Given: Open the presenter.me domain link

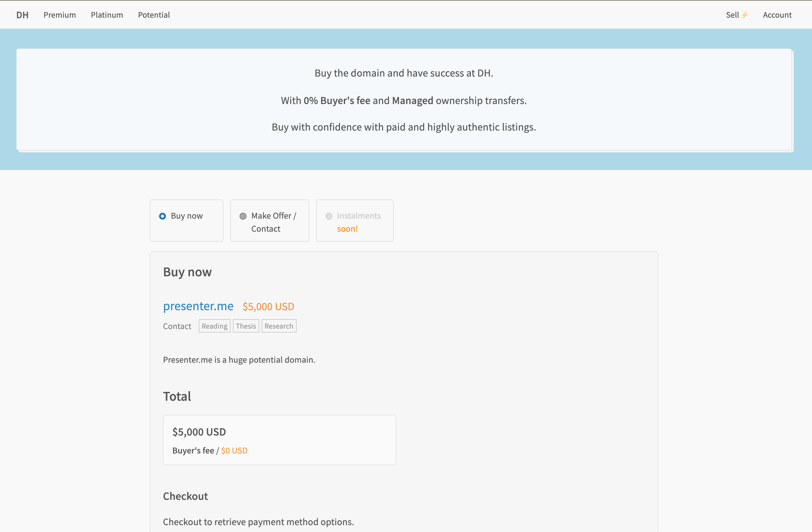Looking at the screenshot, I should click(x=198, y=306).
